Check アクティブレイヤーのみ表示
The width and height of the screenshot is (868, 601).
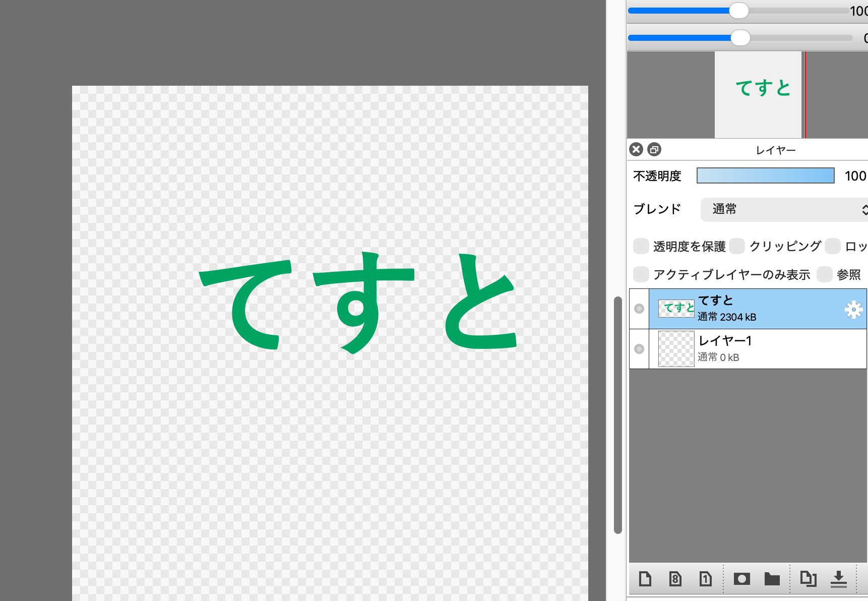tap(640, 274)
